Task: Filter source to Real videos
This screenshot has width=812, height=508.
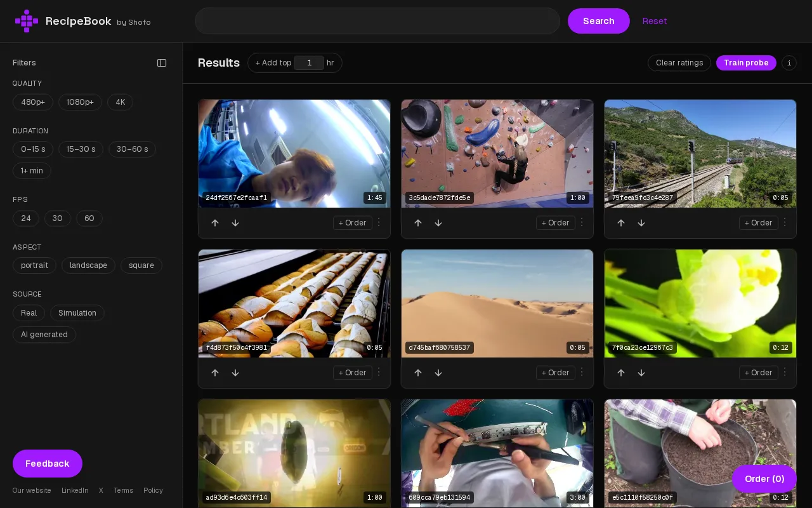Action: point(29,313)
